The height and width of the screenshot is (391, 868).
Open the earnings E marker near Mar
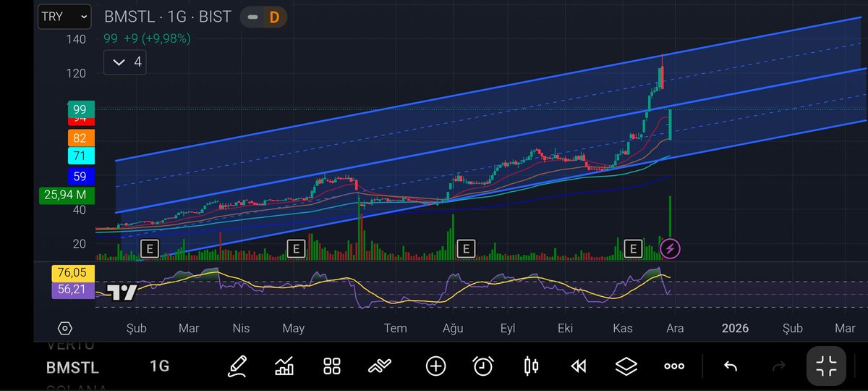pyautogui.click(x=149, y=249)
